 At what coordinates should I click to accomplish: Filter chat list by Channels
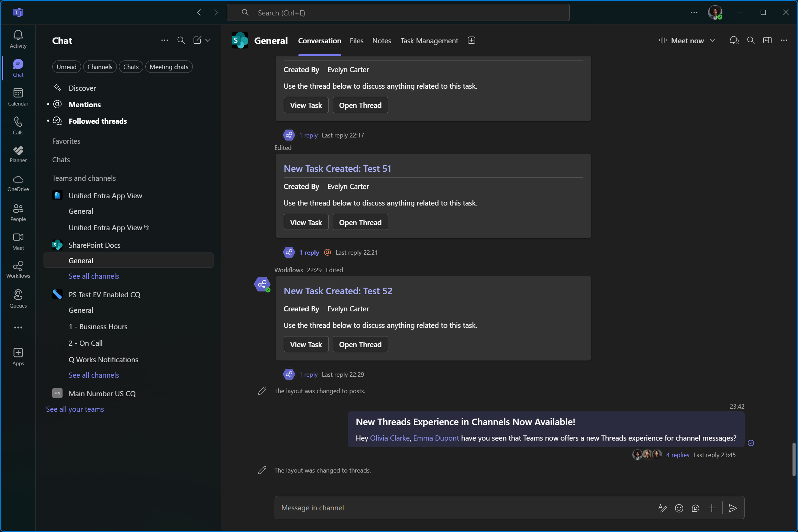tap(100, 67)
